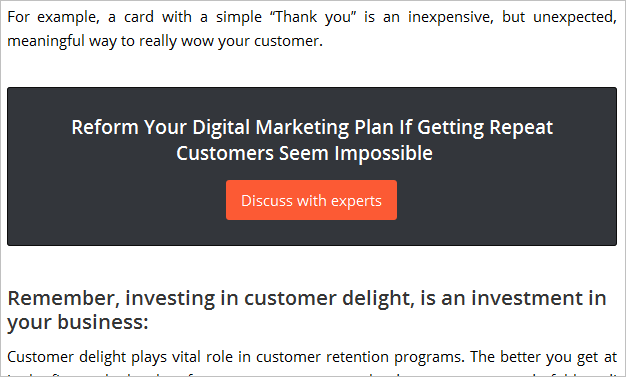Image resolution: width=626 pixels, height=377 pixels.
Task: Click the word Impossible in the banner
Action: pyautogui.click(x=383, y=153)
